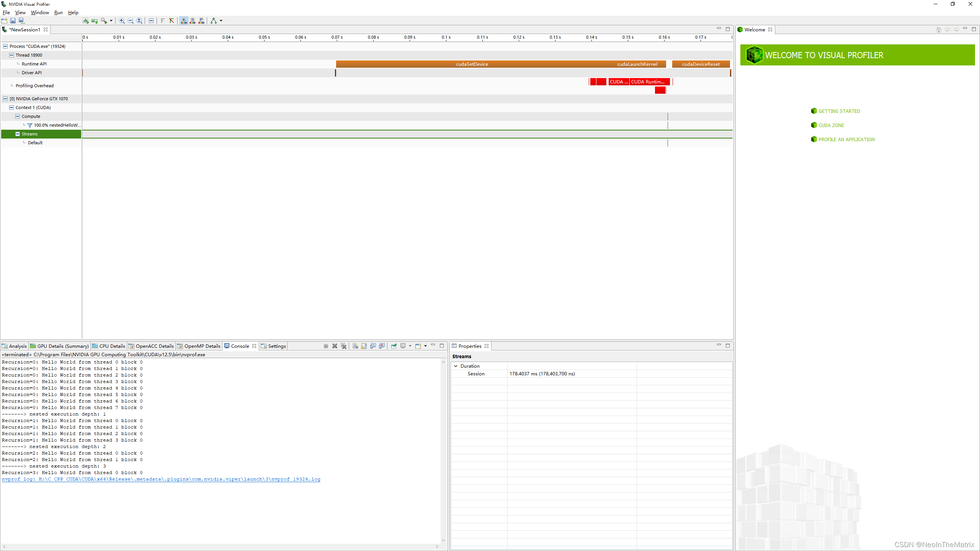
Task: Open the Window menu
Action: tap(40, 12)
